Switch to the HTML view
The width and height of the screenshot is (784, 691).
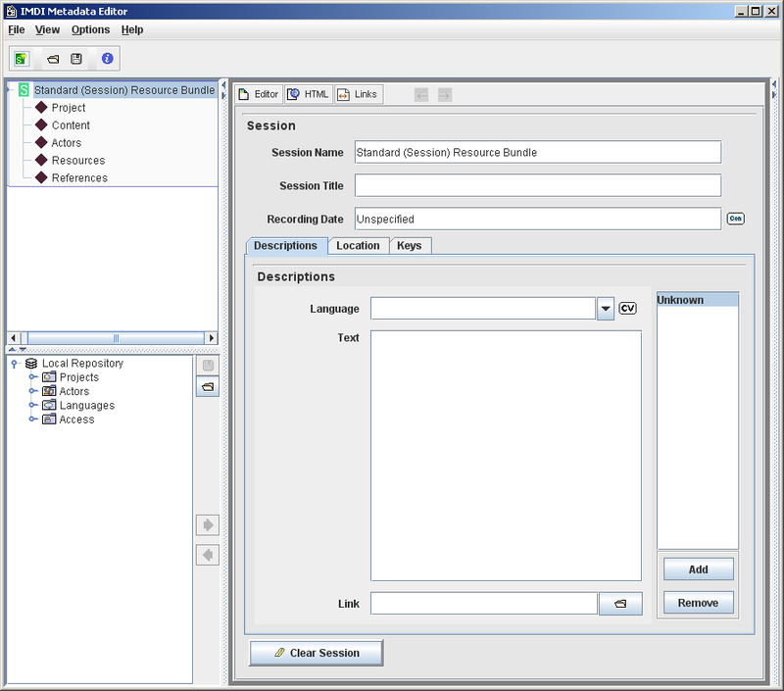pos(309,94)
